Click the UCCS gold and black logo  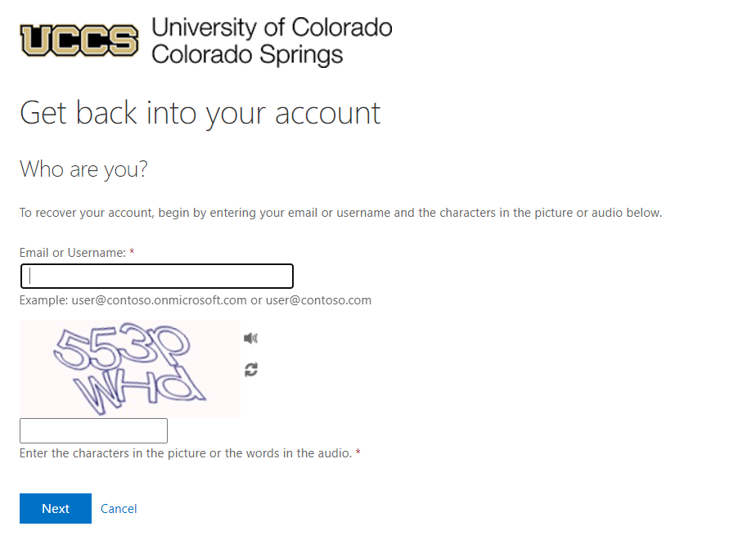click(79, 41)
